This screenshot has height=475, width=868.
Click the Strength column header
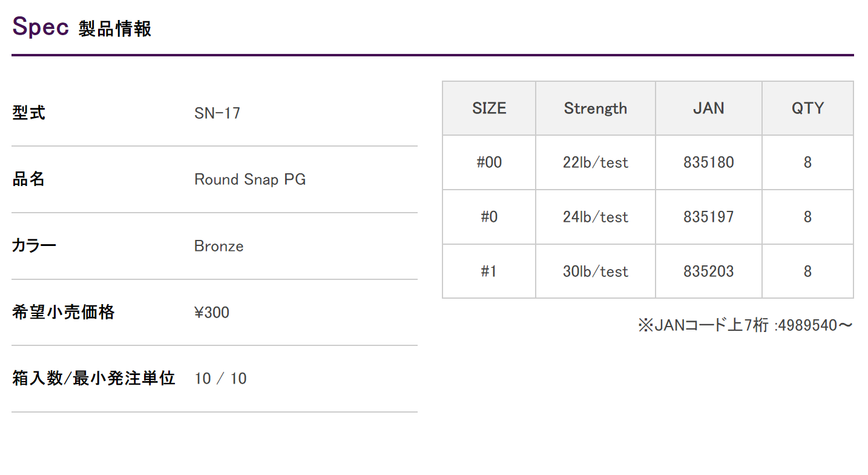click(596, 108)
